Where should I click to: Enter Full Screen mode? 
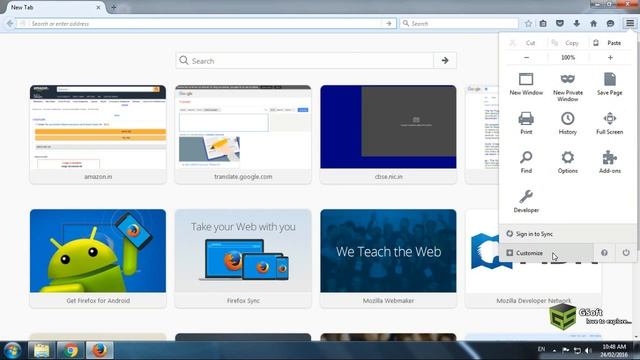609,123
